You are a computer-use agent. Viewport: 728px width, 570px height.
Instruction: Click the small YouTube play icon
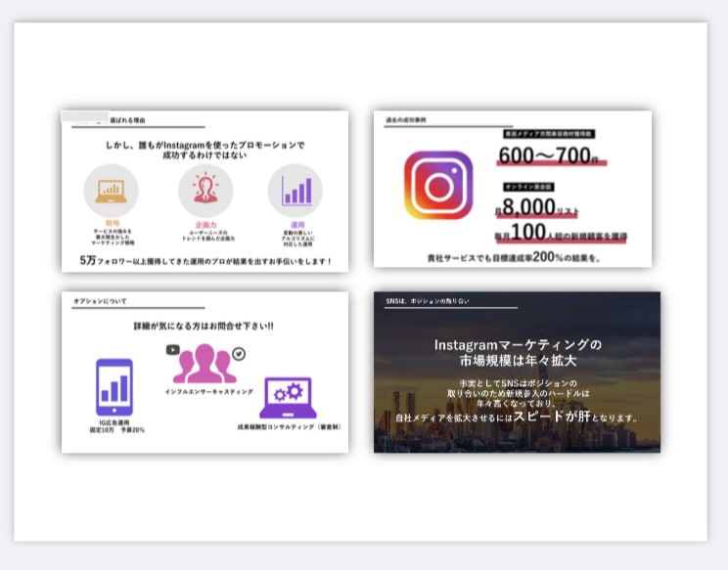click(x=173, y=350)
